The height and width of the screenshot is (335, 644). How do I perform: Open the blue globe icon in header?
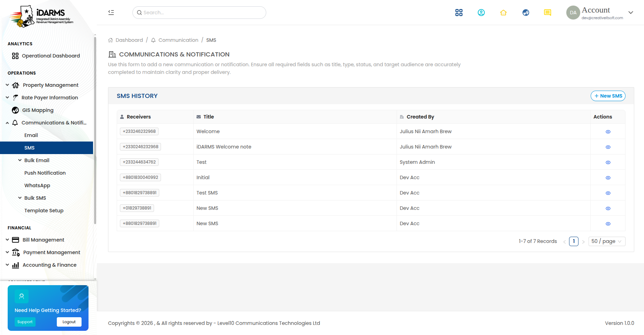(526, 13)
